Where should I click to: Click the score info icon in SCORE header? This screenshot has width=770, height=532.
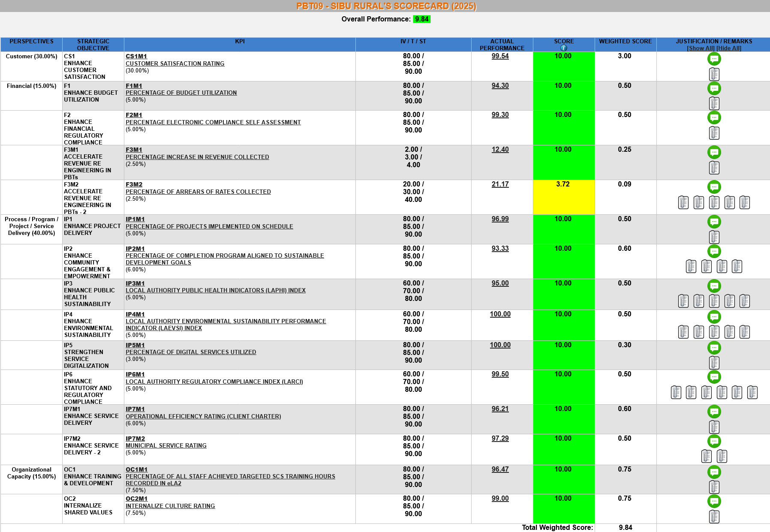(x=564, y=48)
